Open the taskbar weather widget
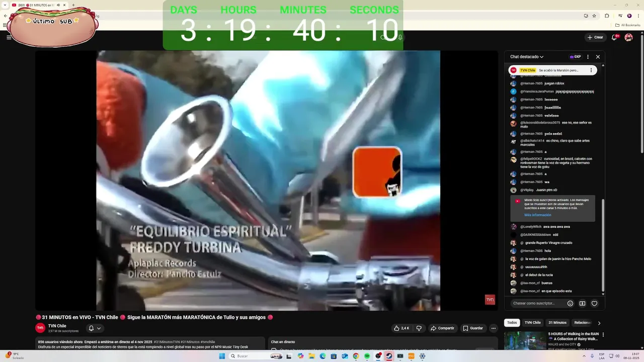The image size is (644, 362). tap(15, 356)
